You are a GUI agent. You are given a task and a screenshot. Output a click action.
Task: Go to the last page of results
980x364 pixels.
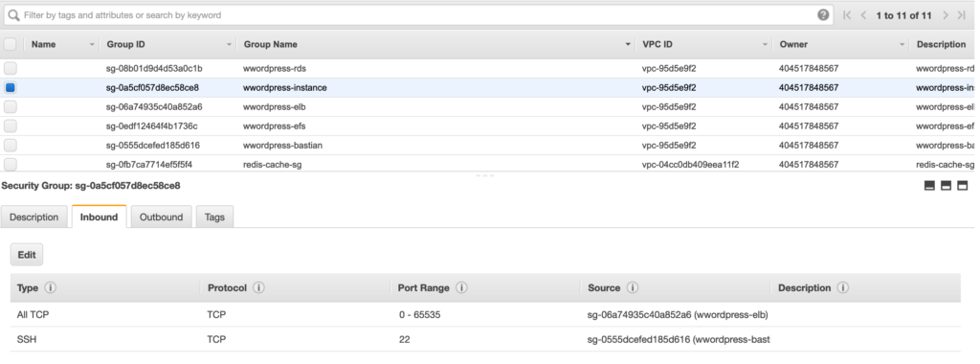point(962,15)
